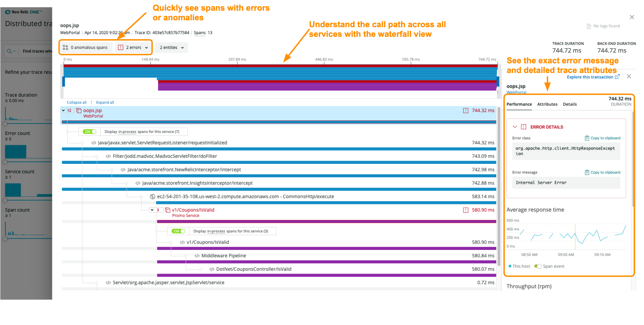Viewport: 644px width, 325px height.
Task: Click code icon of ServletRequestListener/requestInitialized span
Action: click(x=94, y=143)
